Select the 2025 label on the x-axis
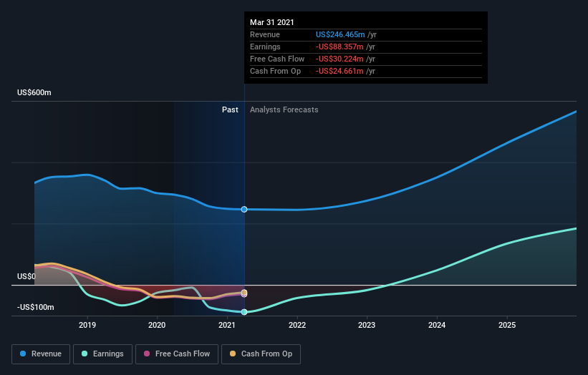588x375 pixels. click(x=507, y=325)
